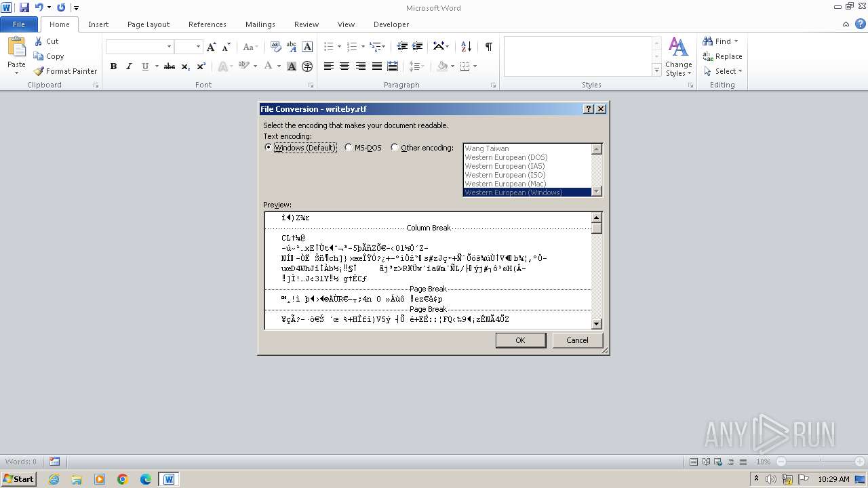Switch to the References tab

point(208,24)
